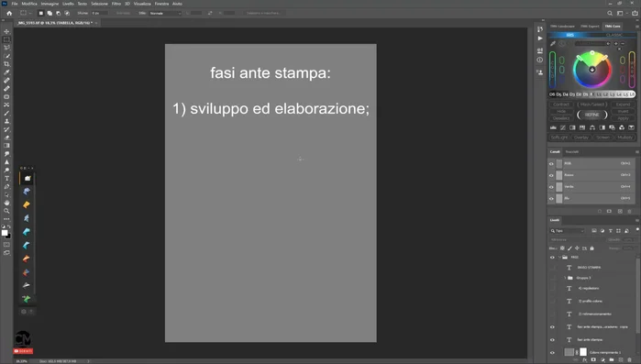Click the TK panel eyedropper icon
Screen dimensions: 641x364
[553, 43]
